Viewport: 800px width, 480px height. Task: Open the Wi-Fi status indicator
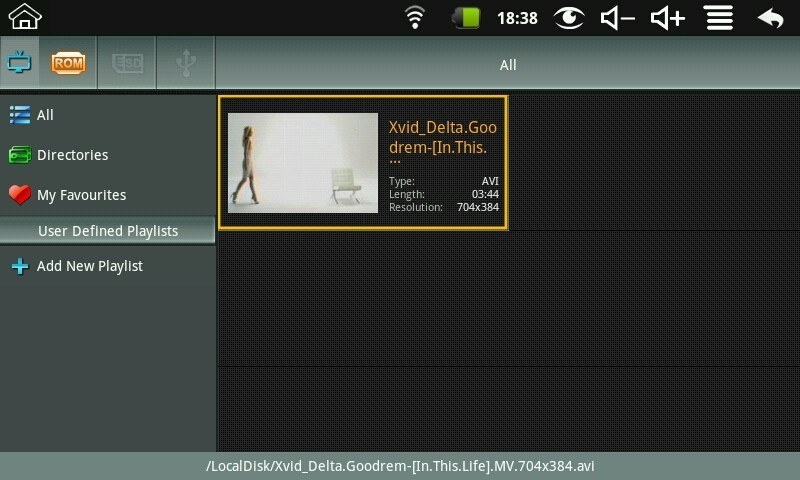(415, 17)
